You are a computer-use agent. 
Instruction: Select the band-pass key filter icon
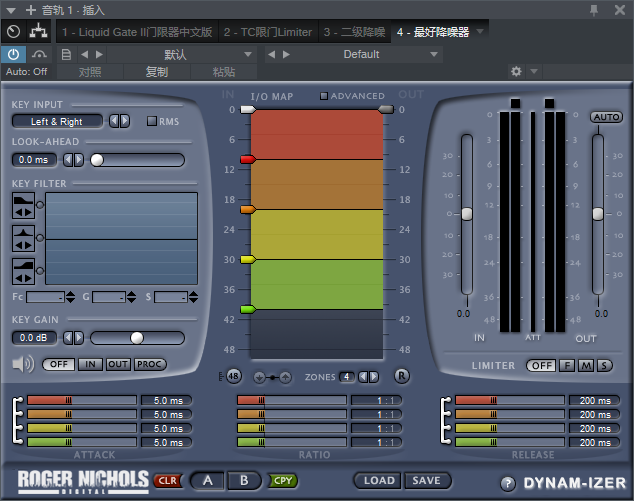click(x=23, y=233)
